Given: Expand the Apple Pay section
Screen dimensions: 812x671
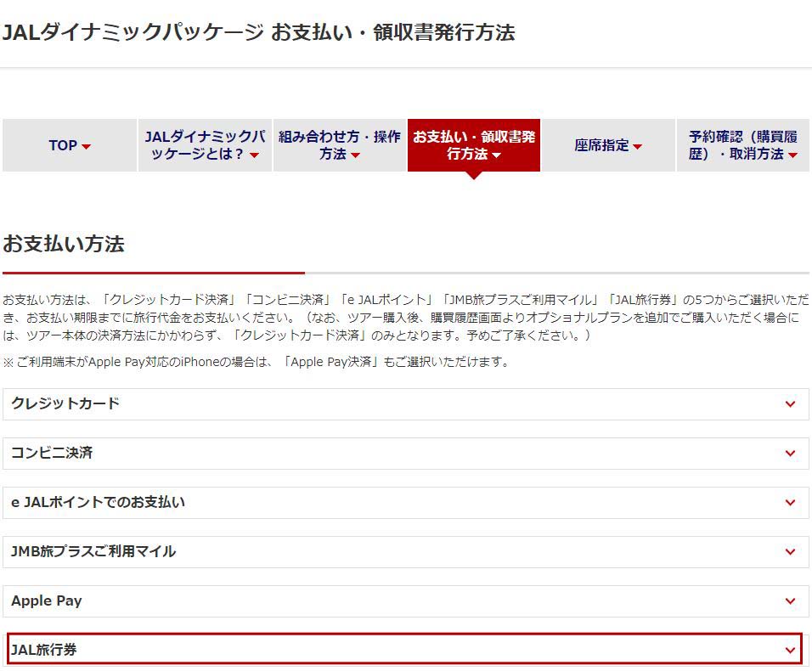Looking at the screenshot, I should [x=404, y=601].
